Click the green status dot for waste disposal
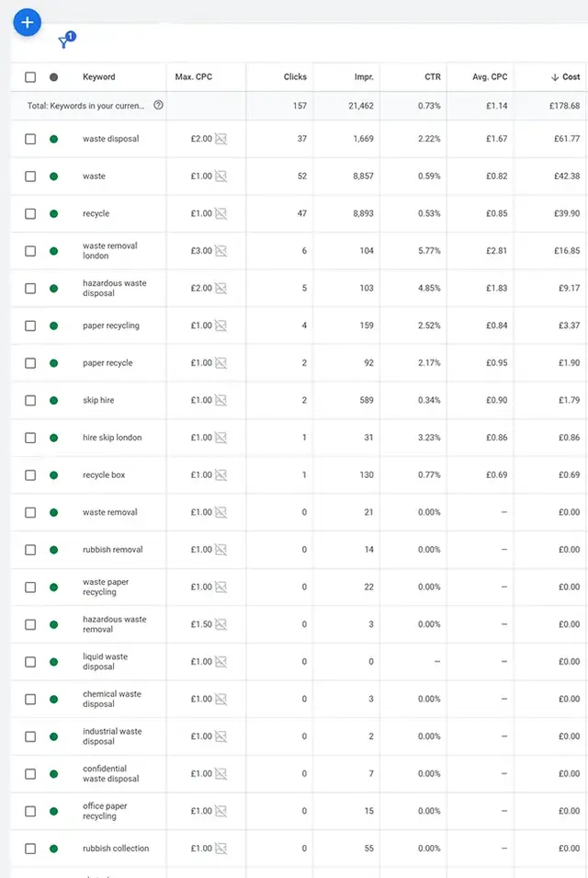Screen dimensions: 588x878 click(56, 139)
